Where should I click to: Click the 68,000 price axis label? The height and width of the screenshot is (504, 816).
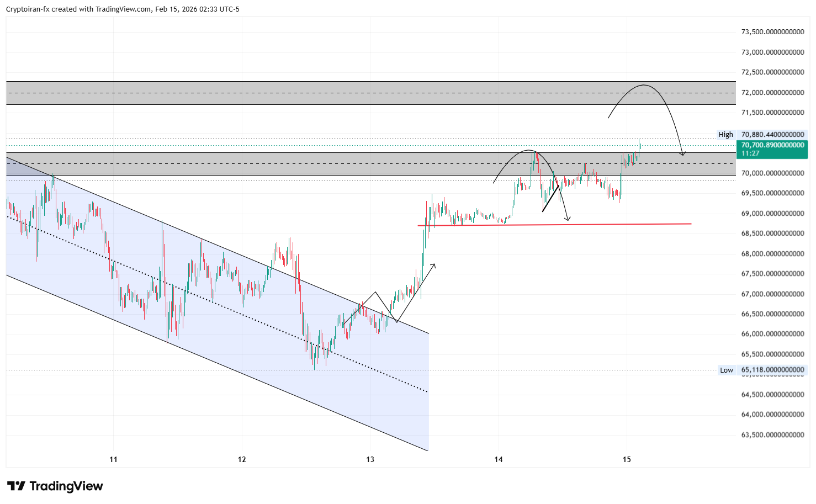772,254
